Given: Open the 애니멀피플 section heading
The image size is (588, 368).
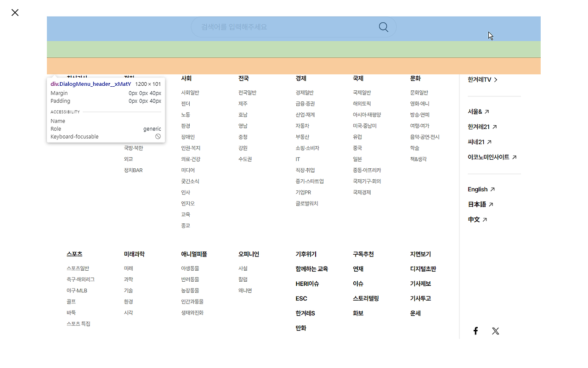Looking at the screenshot, I should [194, 254].
